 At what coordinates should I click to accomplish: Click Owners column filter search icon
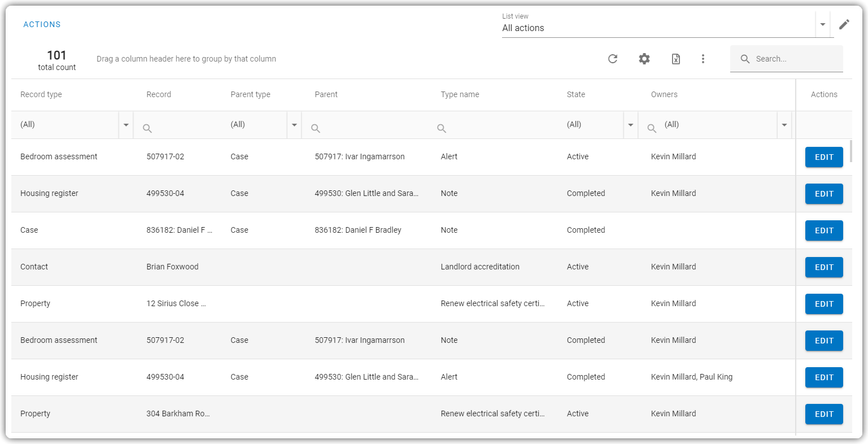652,128
